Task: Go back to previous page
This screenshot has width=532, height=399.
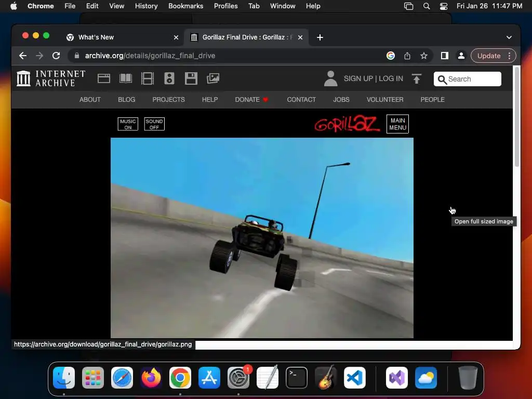Action: [x=23, y=56]
